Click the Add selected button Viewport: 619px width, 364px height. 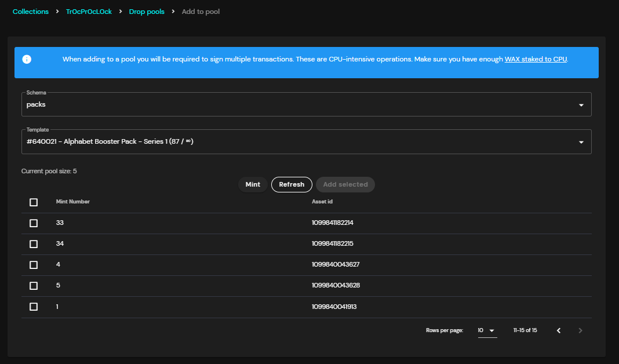(x=345, y=184)
